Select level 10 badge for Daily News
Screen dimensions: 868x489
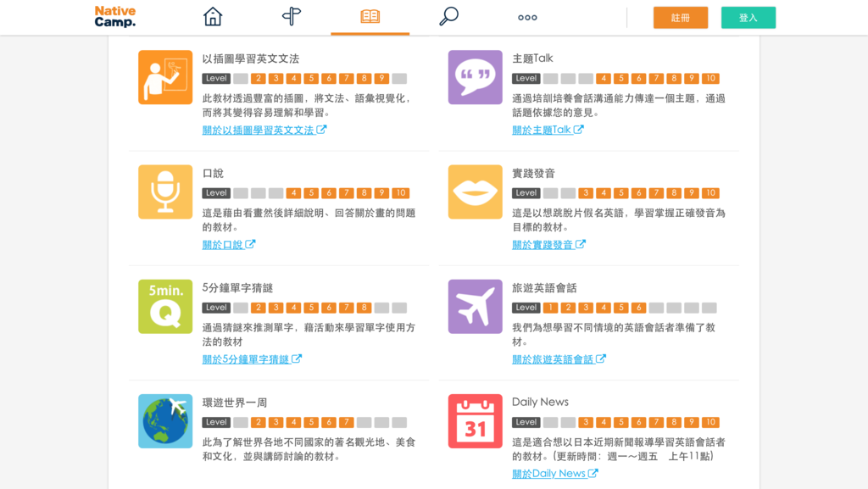[711, 422]
